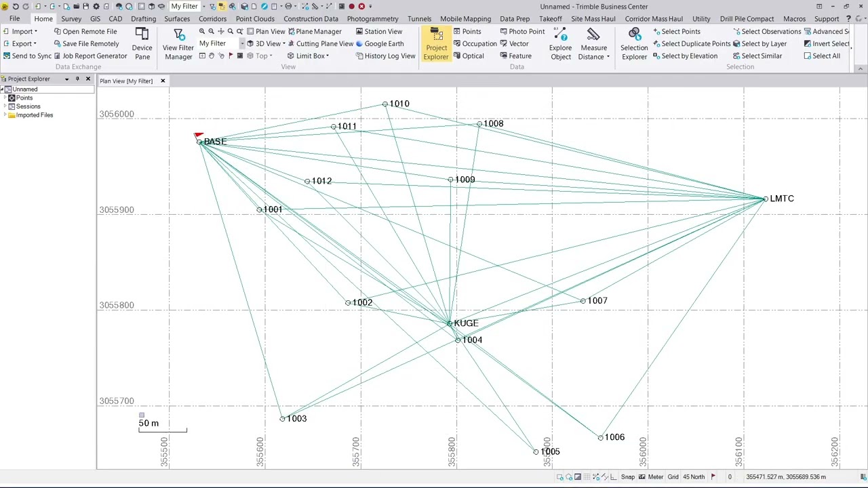This screenshot has height=488, width=868.
Task: Click the Redo icon in the quick access toolbar
Action: click(26, 6)
